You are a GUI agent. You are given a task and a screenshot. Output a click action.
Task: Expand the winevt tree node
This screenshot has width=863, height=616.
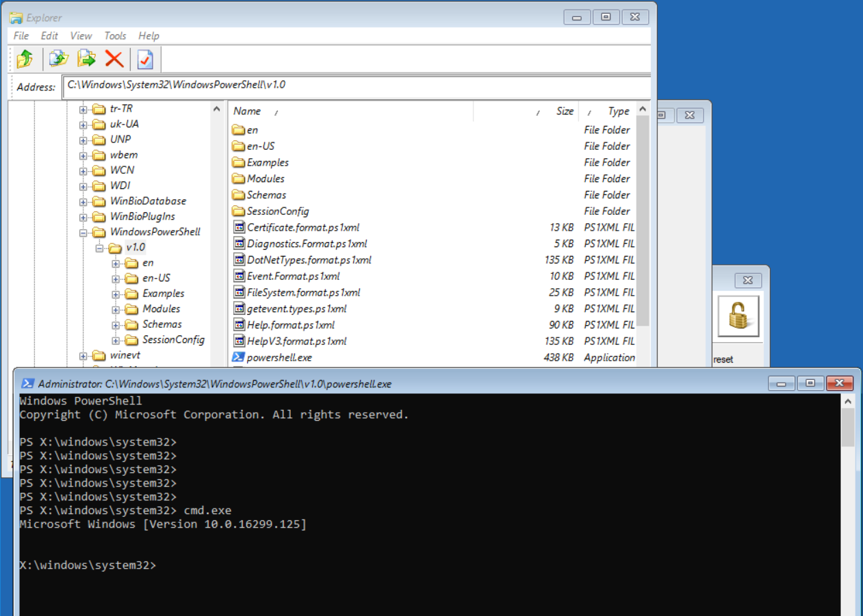coord(83,356)
